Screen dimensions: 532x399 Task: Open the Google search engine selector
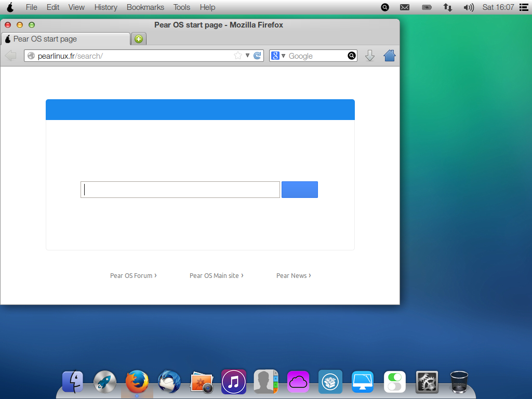tap(278, 56)
